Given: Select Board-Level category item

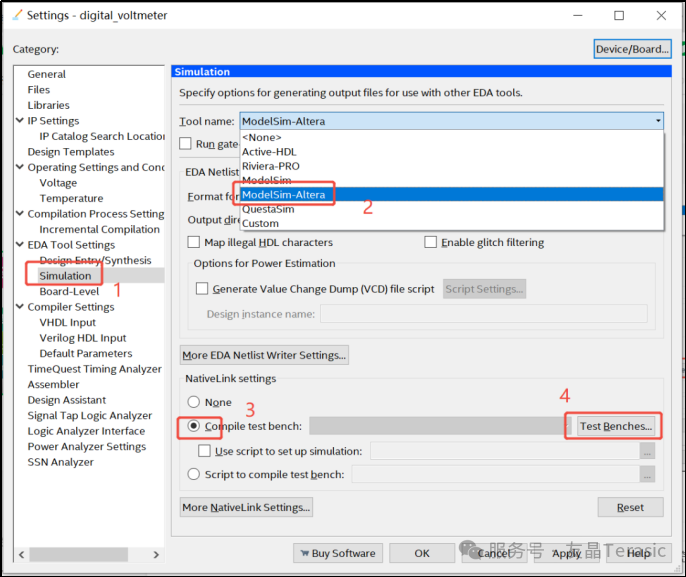Looking at the screenshot, I should [69, 291].
